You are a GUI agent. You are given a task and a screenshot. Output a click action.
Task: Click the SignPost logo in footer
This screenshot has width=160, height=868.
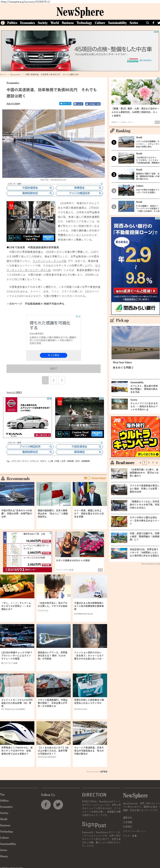94,824
